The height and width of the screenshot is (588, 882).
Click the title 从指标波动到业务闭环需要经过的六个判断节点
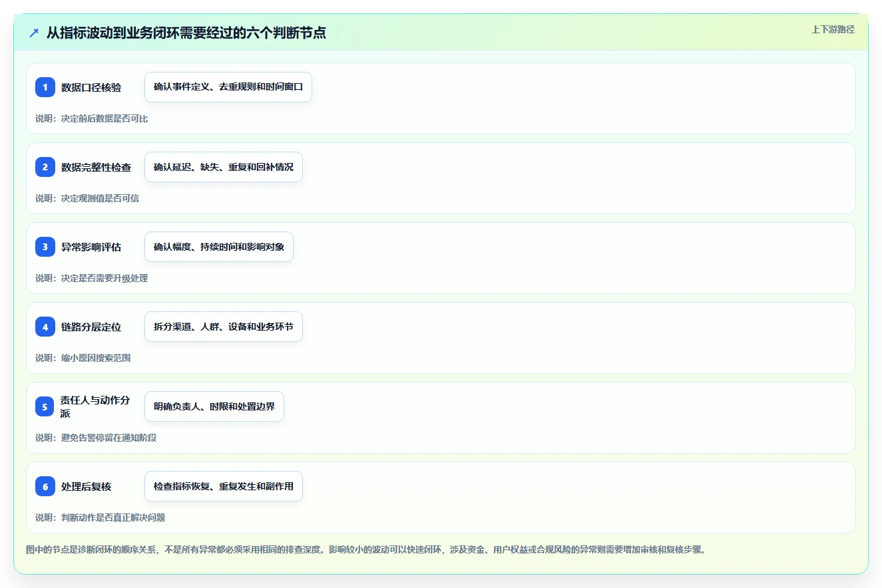(186, 33)
